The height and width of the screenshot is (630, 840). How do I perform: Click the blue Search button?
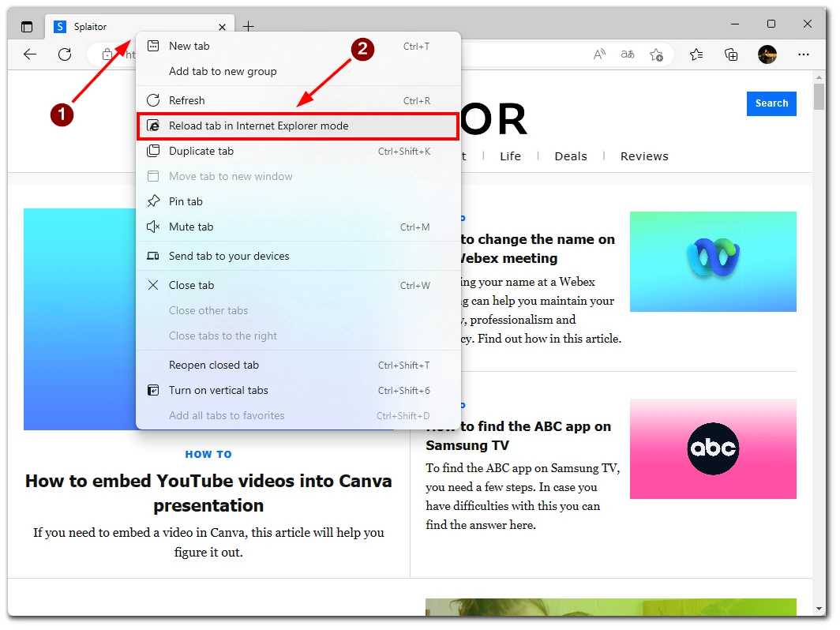pyautogui.click(x=771, y=103)
